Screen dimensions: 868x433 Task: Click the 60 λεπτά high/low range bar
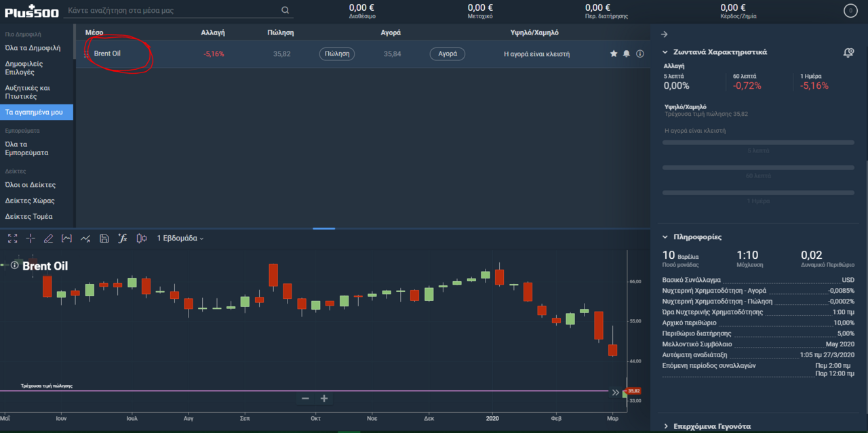(x=758, y=167)
